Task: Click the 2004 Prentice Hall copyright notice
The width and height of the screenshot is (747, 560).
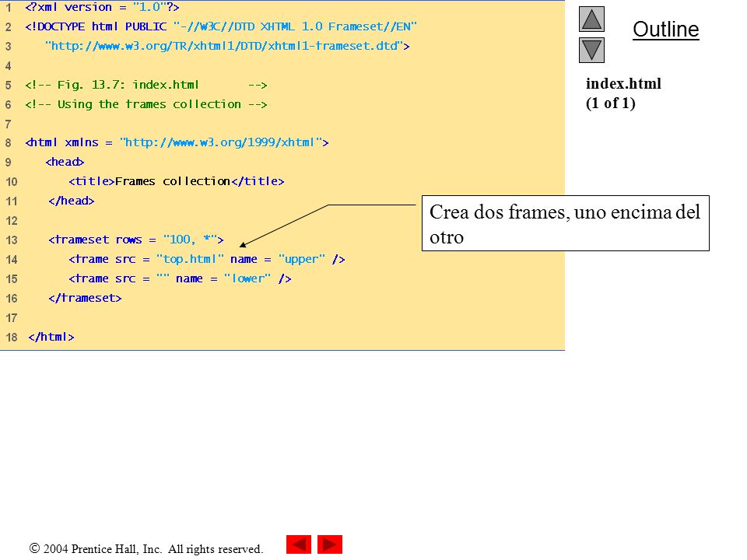Action: [x=146, y=548]
